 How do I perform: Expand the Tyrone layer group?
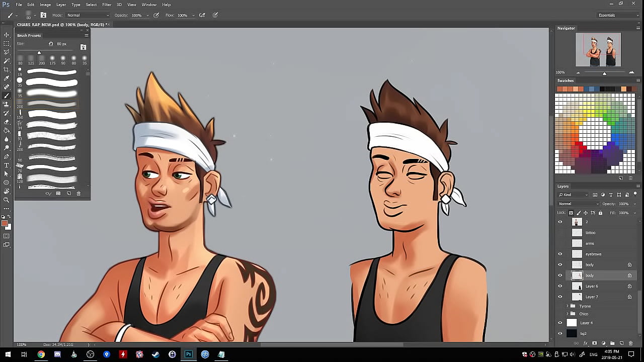coord(568,306)
